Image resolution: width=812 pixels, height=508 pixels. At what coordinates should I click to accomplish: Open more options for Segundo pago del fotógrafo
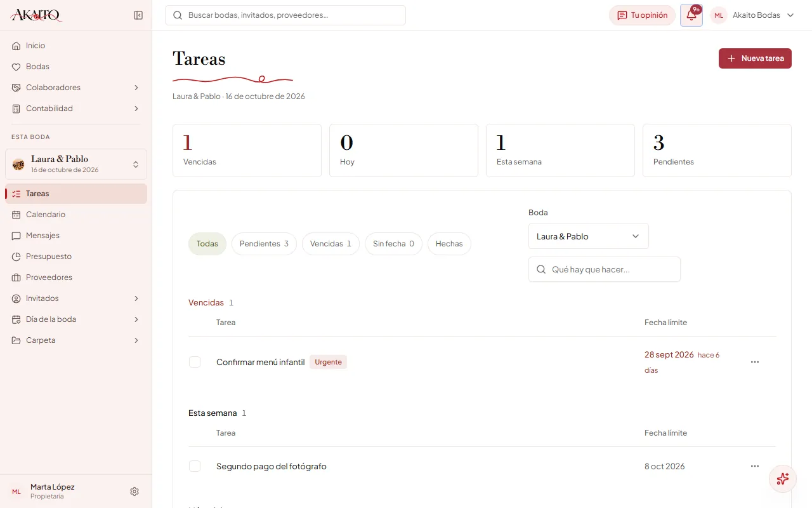click(755, 466)
